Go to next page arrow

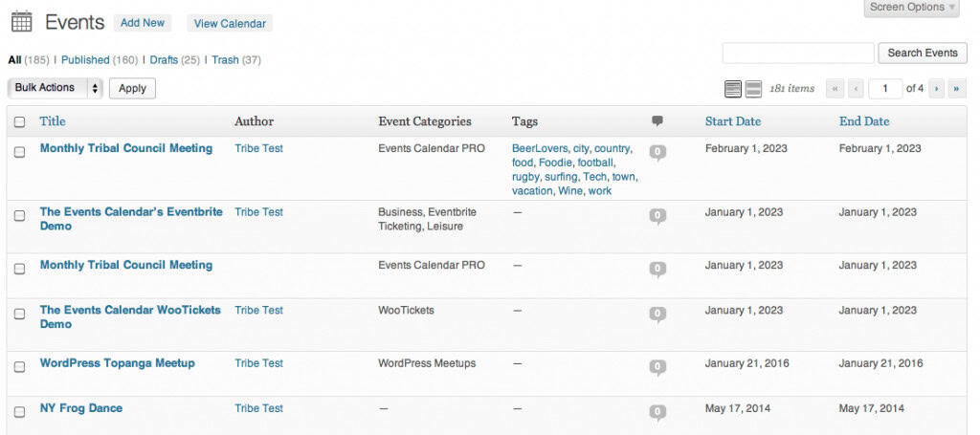[x=936, y=89]
